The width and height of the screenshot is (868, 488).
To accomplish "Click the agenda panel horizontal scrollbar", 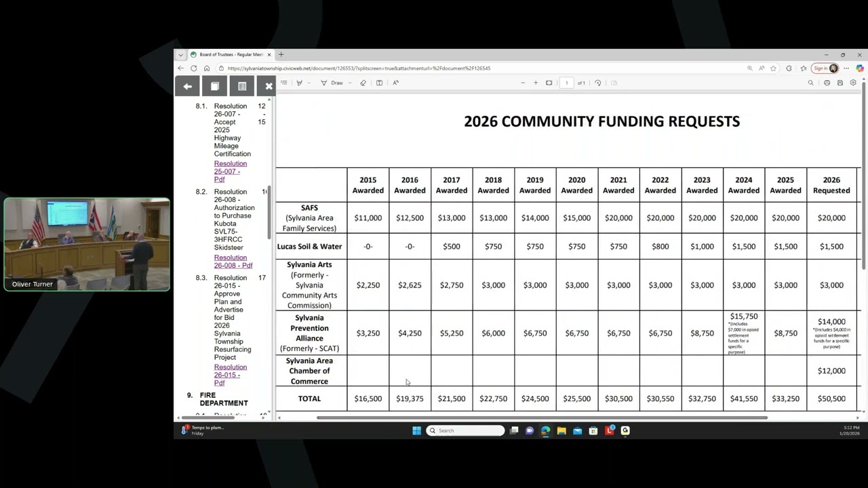I will point(207,418).
